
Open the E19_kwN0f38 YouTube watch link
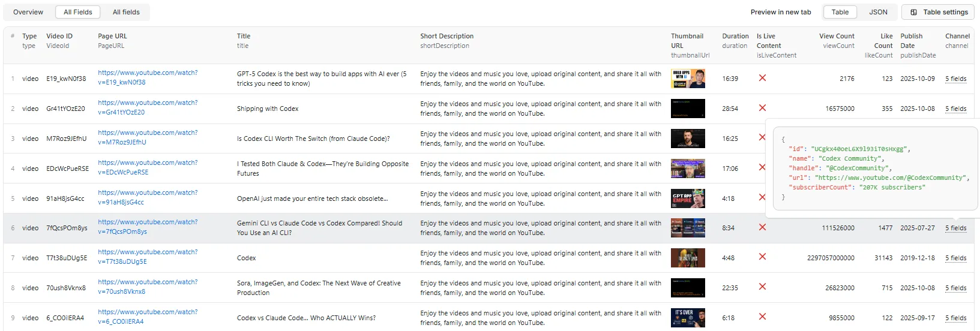[x=148, y=77]
